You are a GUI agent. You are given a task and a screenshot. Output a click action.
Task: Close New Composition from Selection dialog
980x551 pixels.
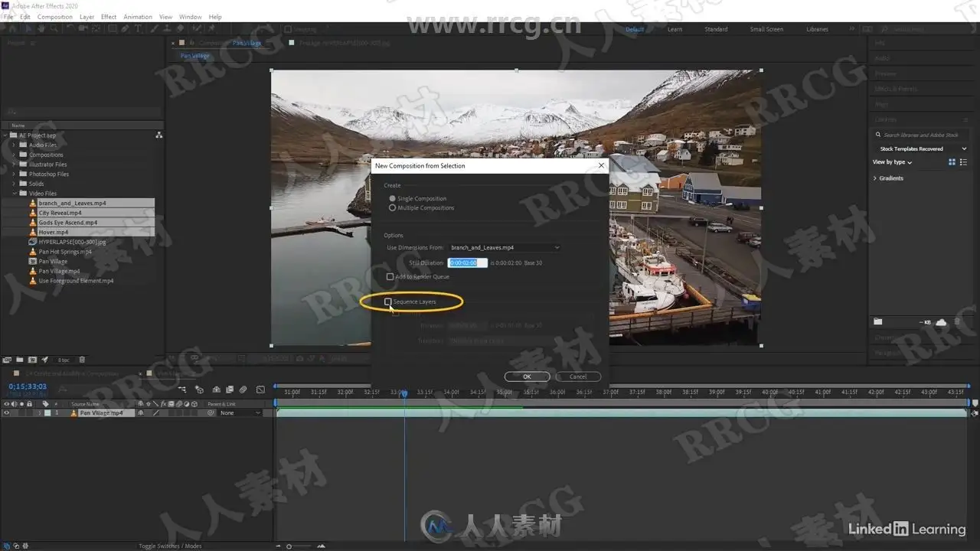pyautogui.click(x=601, y=165)
